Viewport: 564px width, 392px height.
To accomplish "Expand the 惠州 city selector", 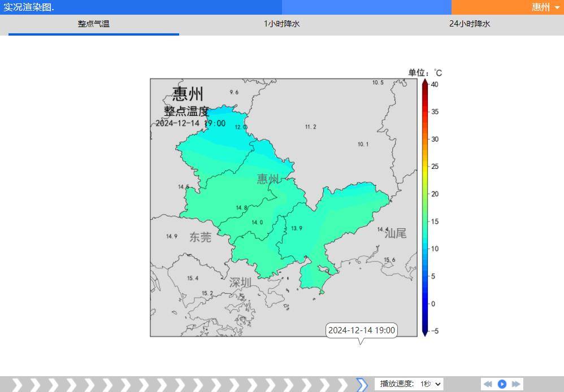I will click(545, 7).
